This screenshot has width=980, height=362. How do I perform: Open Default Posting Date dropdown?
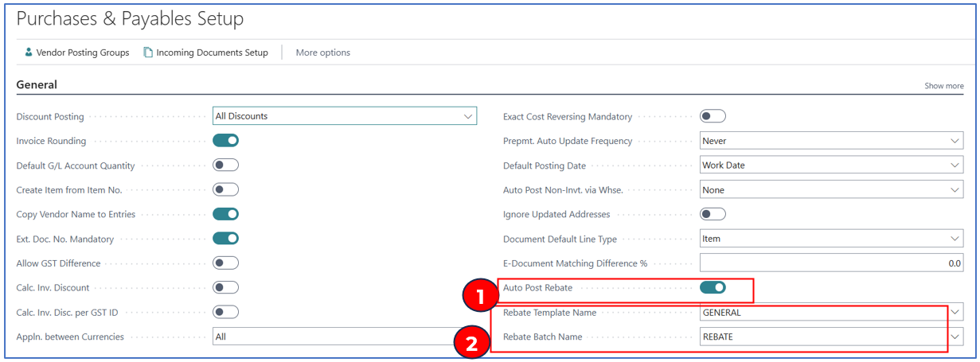955,165
